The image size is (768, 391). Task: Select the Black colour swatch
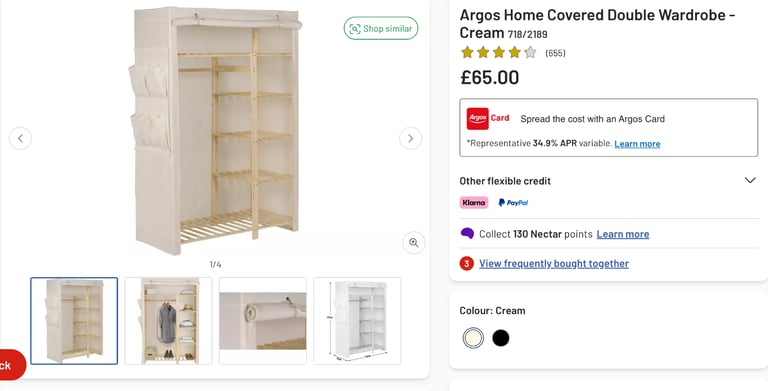(501, 338)
